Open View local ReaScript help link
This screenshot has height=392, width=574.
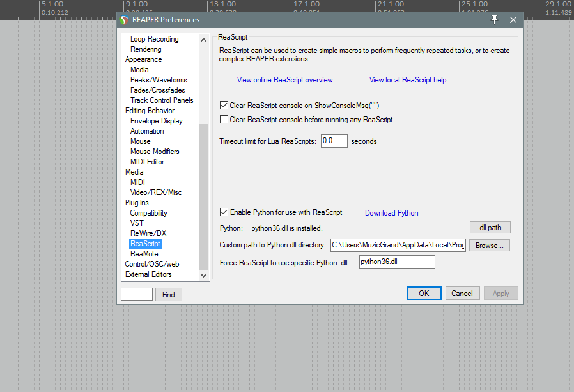pyautogui.click(x=408, y=80)
